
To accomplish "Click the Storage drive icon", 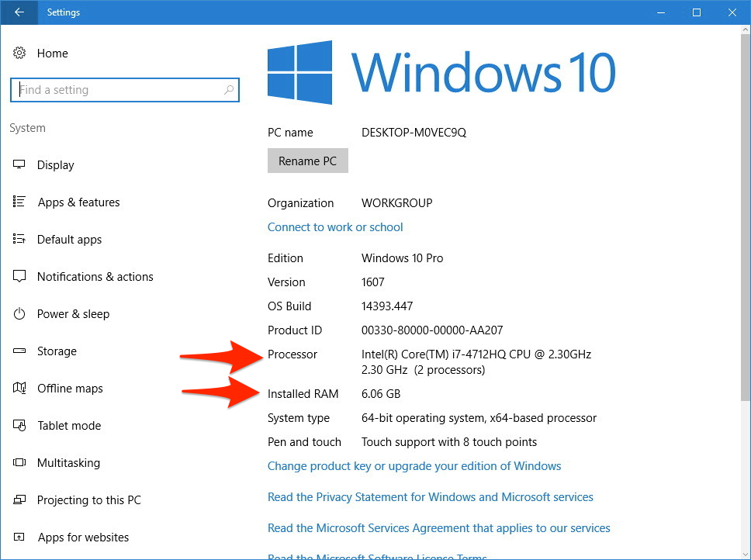I will point(19,351).
